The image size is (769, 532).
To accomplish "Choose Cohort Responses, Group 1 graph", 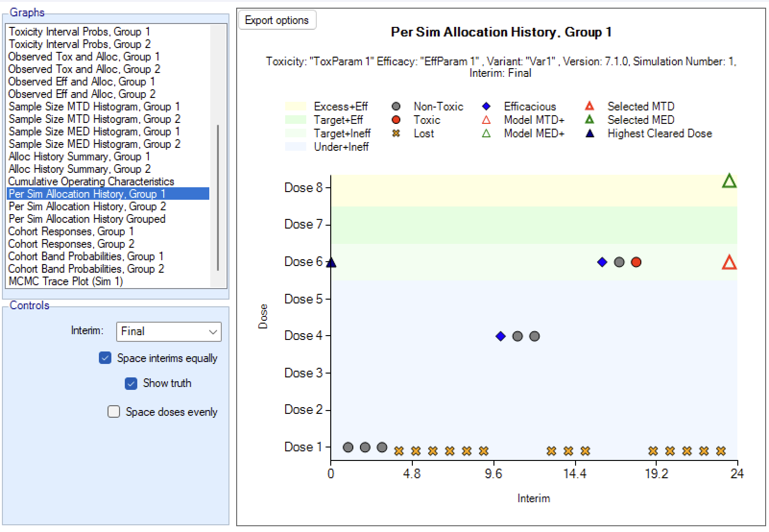I will (x=71, y=231).
